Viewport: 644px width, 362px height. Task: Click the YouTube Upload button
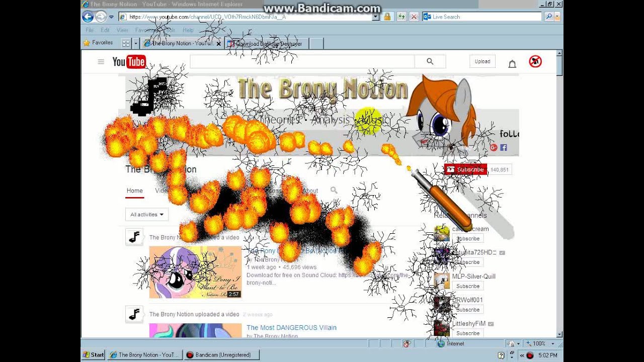tap(482, 61)
